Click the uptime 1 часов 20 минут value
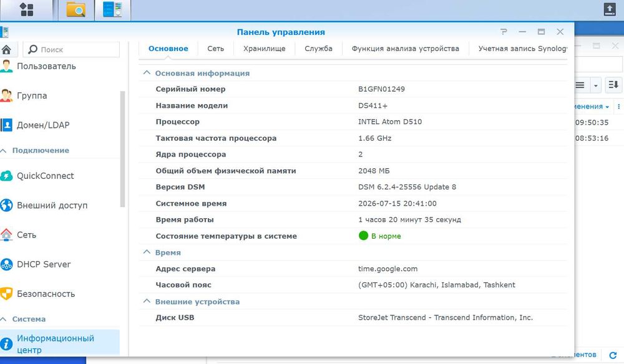Image resolution: width=624 pixels, height=364 pixels. (409, 219)
